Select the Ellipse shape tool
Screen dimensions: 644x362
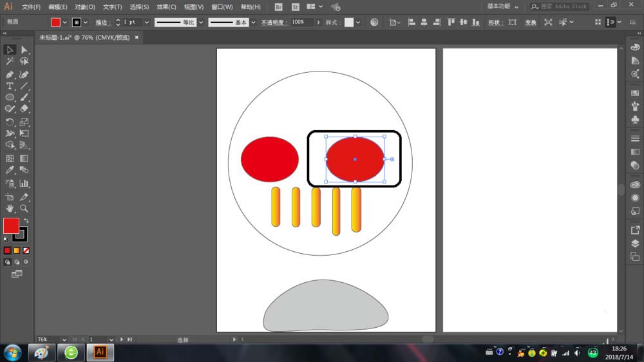pyautogui.click(x=10, y=97)
